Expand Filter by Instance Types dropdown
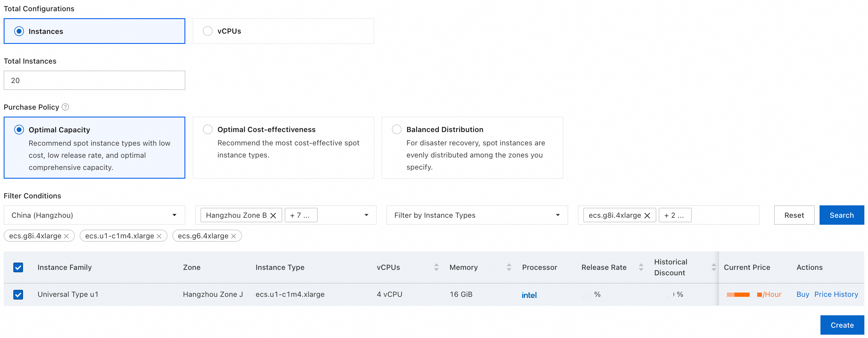 [x=476, y=215]
